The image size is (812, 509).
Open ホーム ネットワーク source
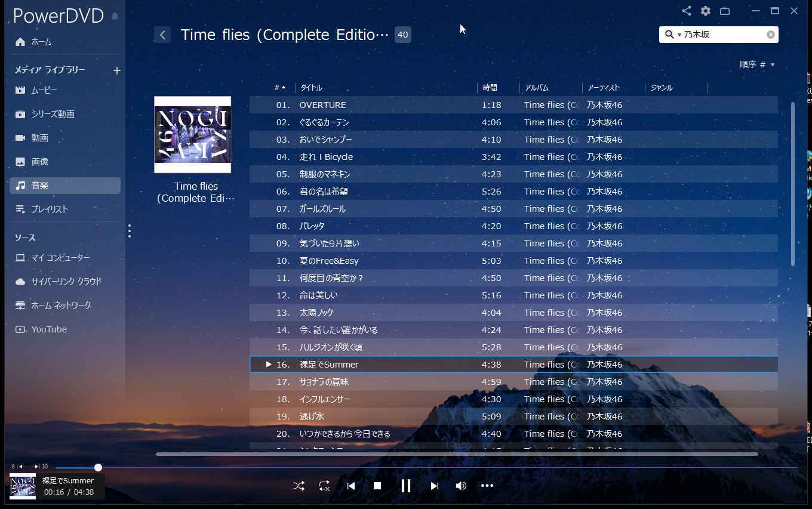tap(64, 306)
